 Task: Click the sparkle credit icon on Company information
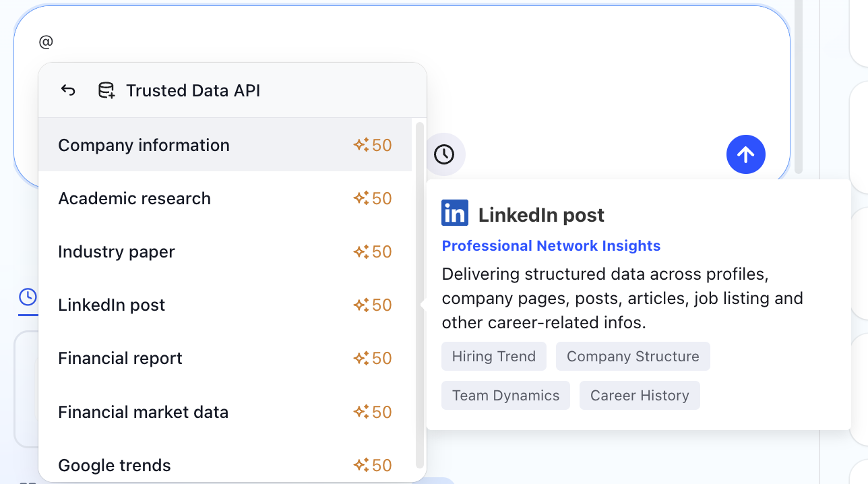361,145
